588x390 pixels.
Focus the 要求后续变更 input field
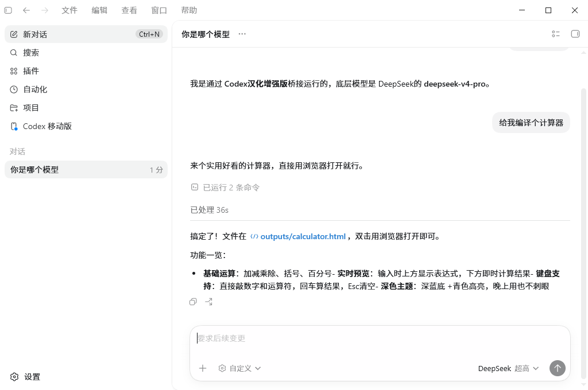pos(380,339)
